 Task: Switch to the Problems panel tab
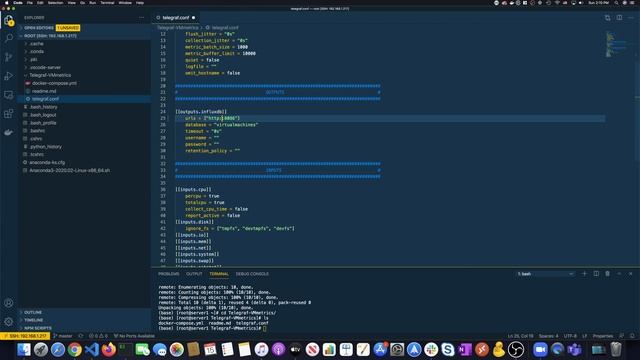point(169,274)
